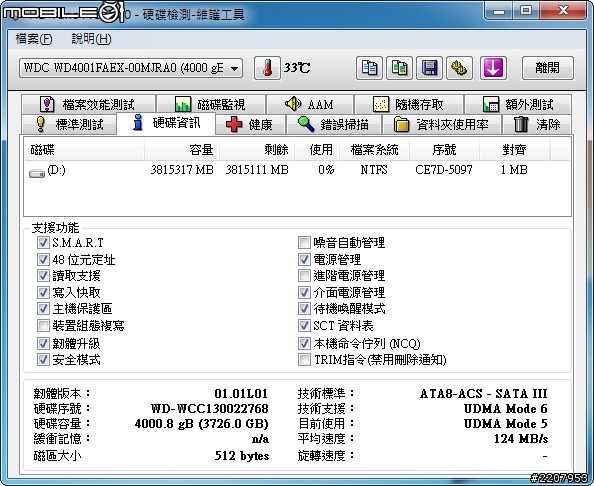Toggle the 安全模式 checkbox
This screenshot has height=486, width=594.
(43, 359)
